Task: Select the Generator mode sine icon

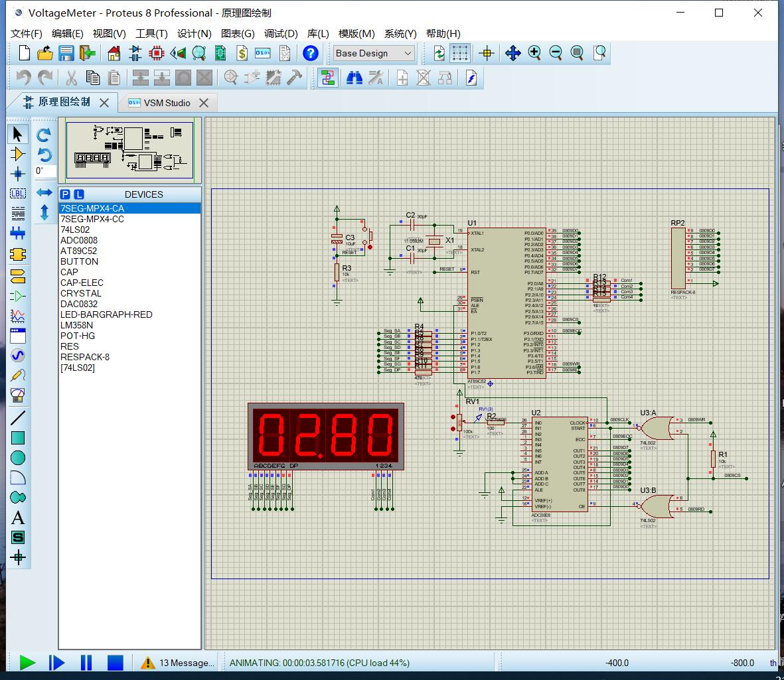Action: pyautogui.click(x=17, y=355)
